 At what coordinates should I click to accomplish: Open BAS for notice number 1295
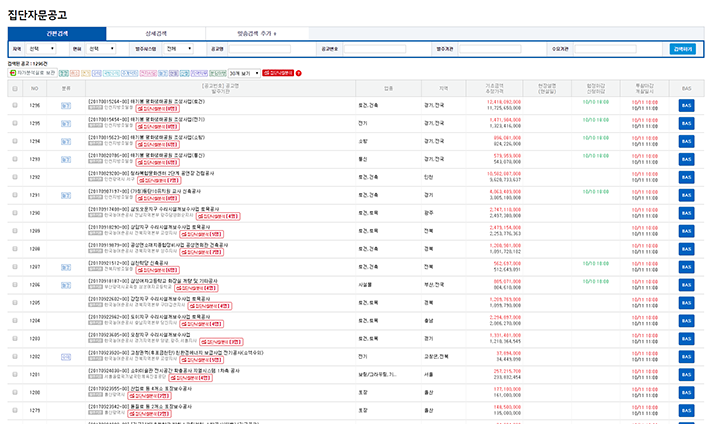click(x=686, y=123)
